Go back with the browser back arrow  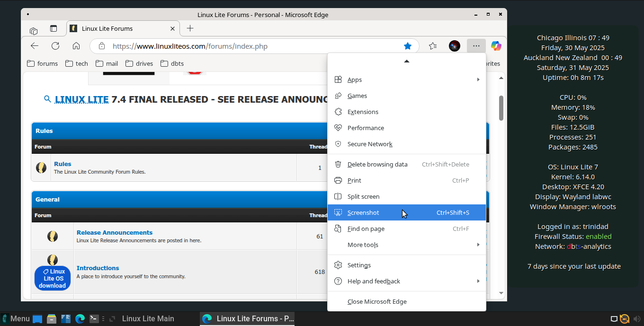[35, 46]
